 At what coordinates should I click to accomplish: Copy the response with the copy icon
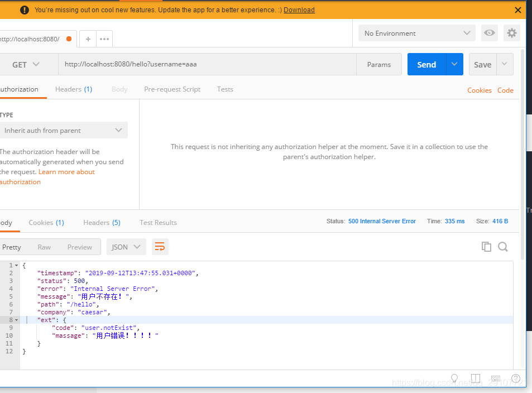[x=486, y=247]
